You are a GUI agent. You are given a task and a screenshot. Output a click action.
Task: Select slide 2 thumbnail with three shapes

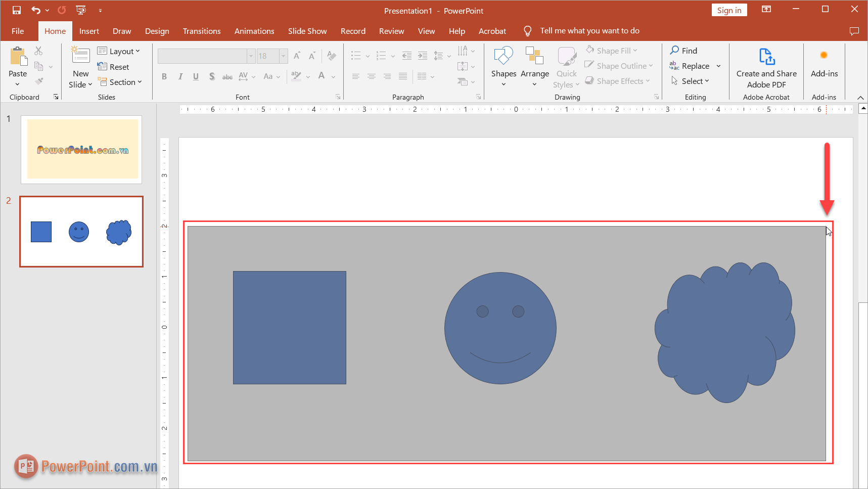point(81,232)
